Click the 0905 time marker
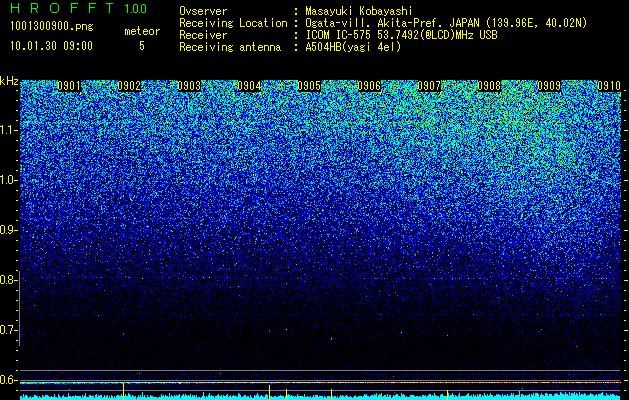 [x=309, y=86]
